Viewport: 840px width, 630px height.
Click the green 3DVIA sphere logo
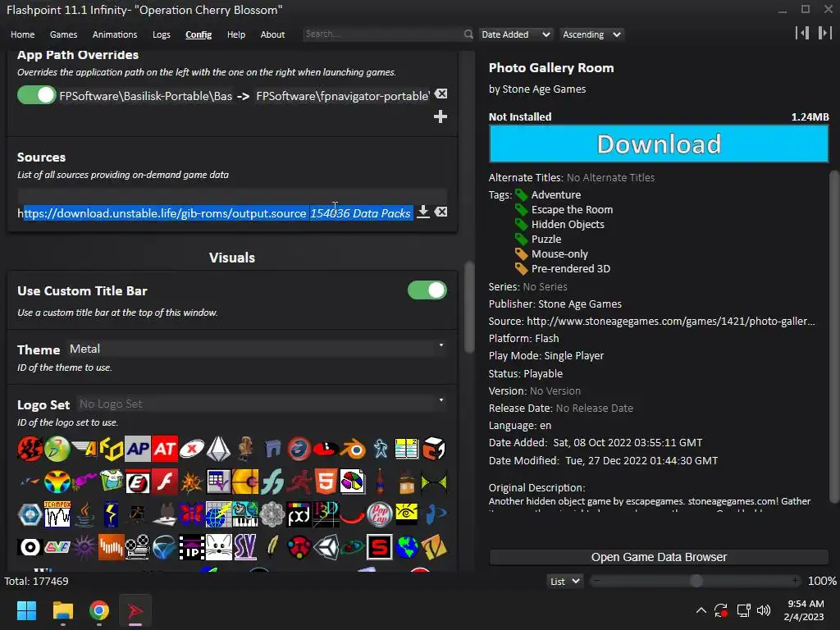click(x=57, y=449)
